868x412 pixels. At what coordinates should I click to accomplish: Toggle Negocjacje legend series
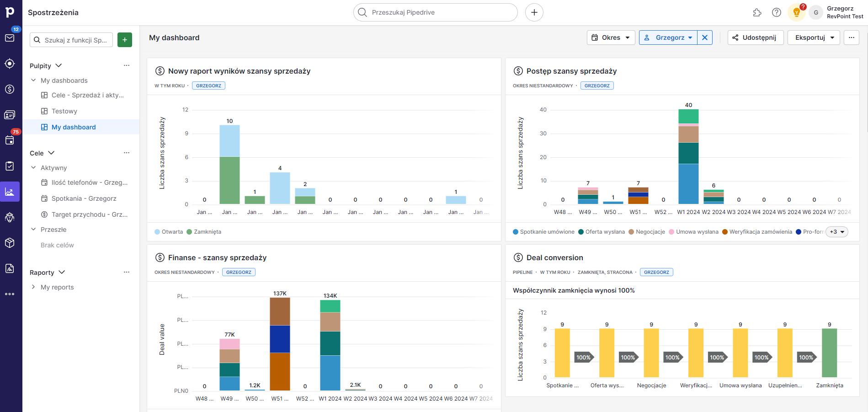click(x=647, y=232)
